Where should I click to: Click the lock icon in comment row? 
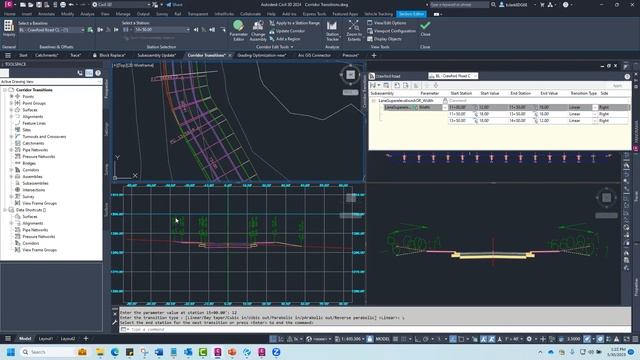pos(445,100)
